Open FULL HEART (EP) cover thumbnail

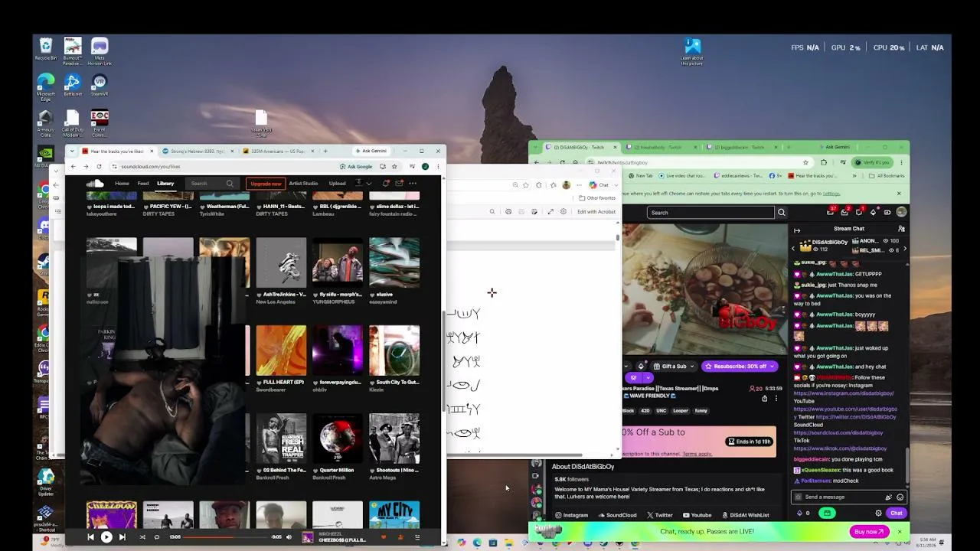coord(281,350)
